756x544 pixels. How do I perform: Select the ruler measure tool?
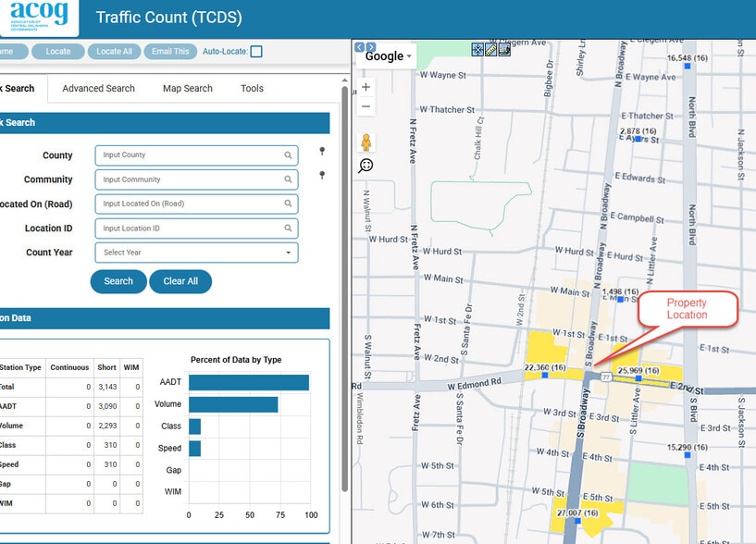pos(491,50)
